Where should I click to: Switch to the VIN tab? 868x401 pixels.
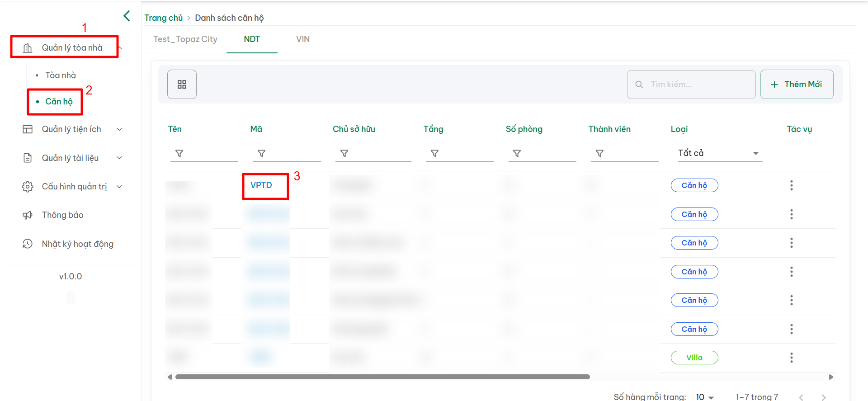[303, 39]
